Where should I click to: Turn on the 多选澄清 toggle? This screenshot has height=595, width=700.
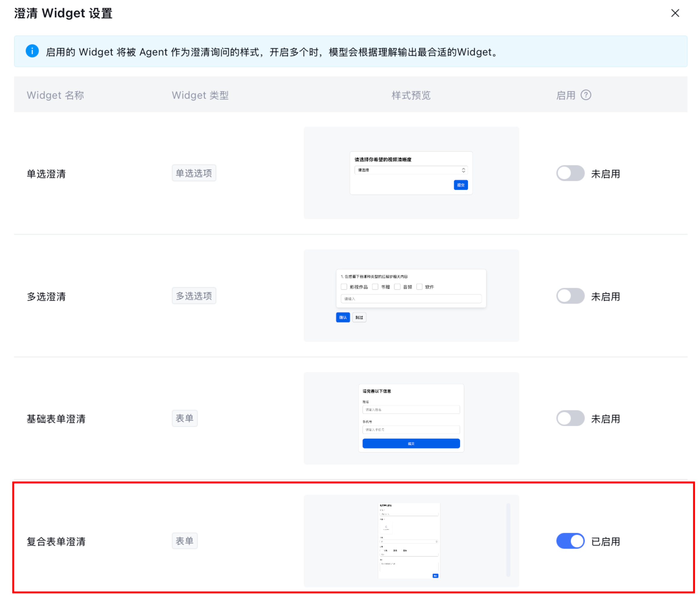(570, 296)
